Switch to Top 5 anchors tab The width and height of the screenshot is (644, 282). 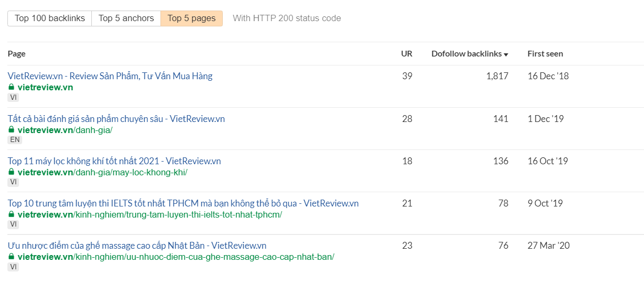coord(126,18)
